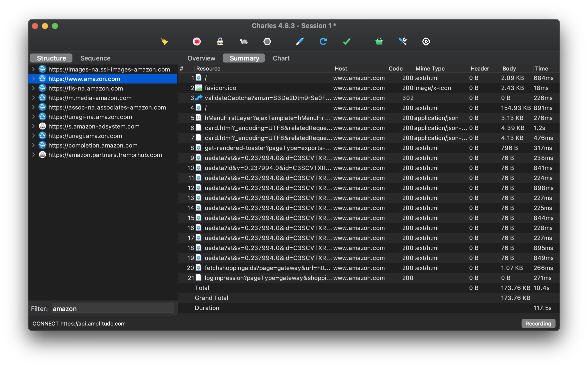
Task: Click the throttle/turtle speed icon
Action: pyautogui.click(x=244, y=41)
